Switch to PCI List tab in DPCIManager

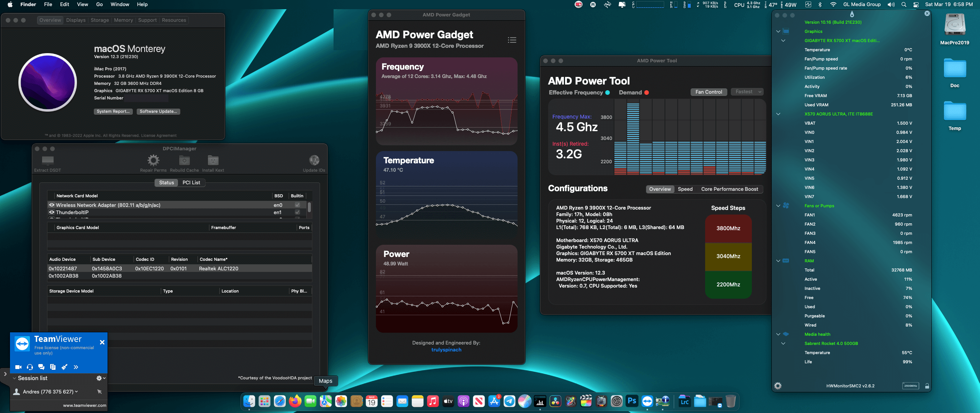pyautogui.click(x=191, y=182)
